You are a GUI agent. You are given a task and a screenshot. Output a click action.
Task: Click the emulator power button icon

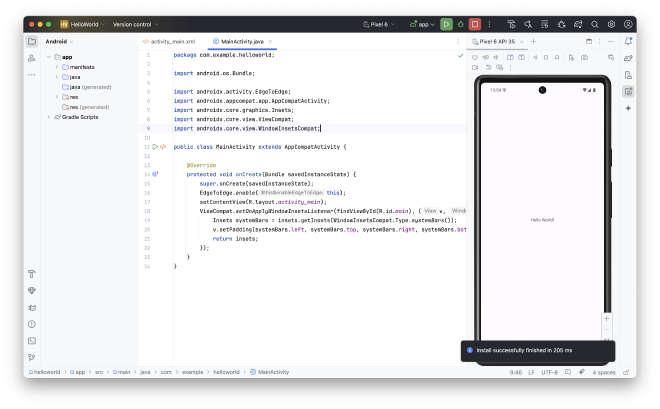click(x=475, y=57)
